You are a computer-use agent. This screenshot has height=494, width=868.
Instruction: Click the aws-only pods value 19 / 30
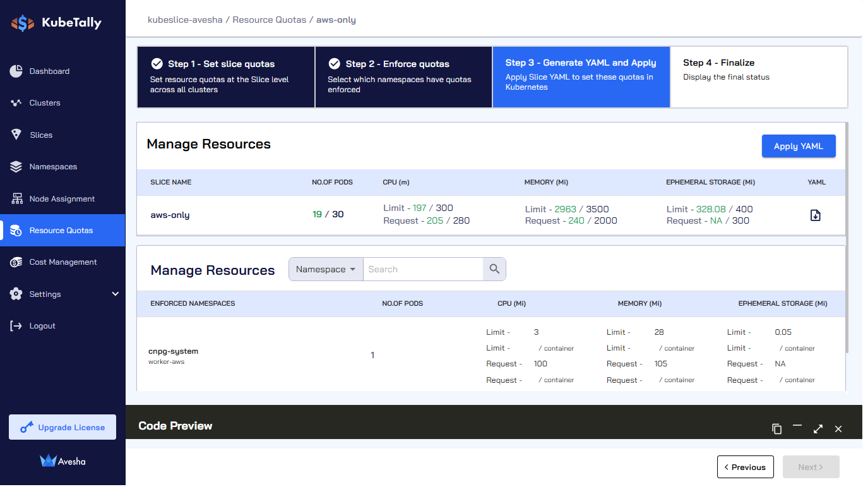click(x=328, y=214)
